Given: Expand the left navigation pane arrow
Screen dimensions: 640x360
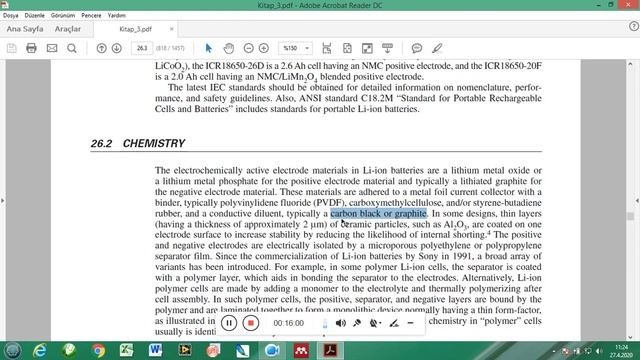Looking at the screenshot, I should (2, 200).
